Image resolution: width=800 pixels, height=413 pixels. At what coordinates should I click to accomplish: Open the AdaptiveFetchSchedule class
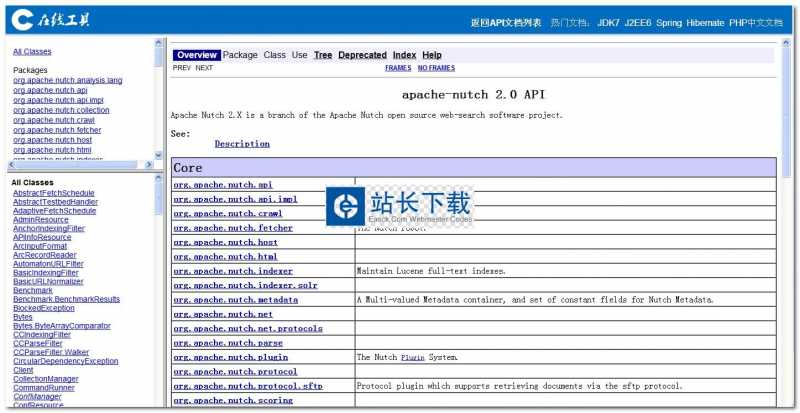[x=55, y=211]
